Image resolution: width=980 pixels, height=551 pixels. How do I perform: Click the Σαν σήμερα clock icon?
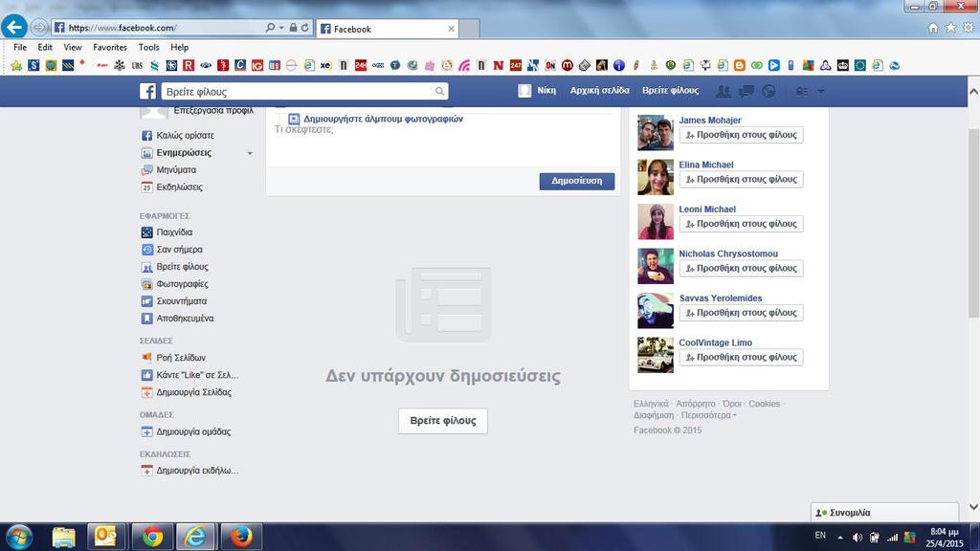click(x=146, y=250)
